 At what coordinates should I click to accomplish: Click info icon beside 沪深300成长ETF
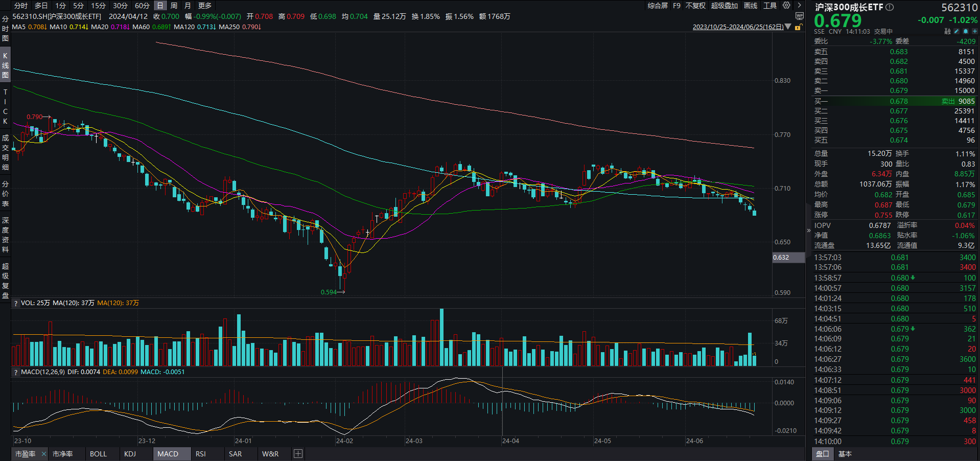(x=890, y=7)
